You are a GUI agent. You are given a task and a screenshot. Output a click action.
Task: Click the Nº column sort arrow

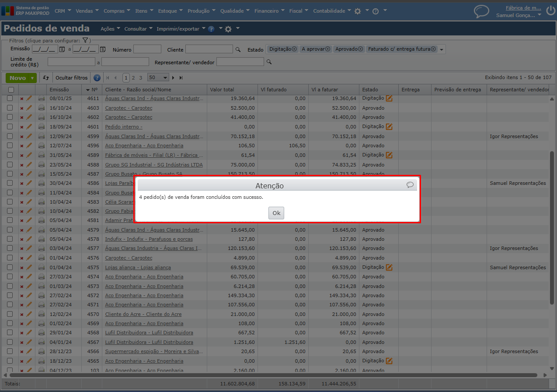coord(88,90)
